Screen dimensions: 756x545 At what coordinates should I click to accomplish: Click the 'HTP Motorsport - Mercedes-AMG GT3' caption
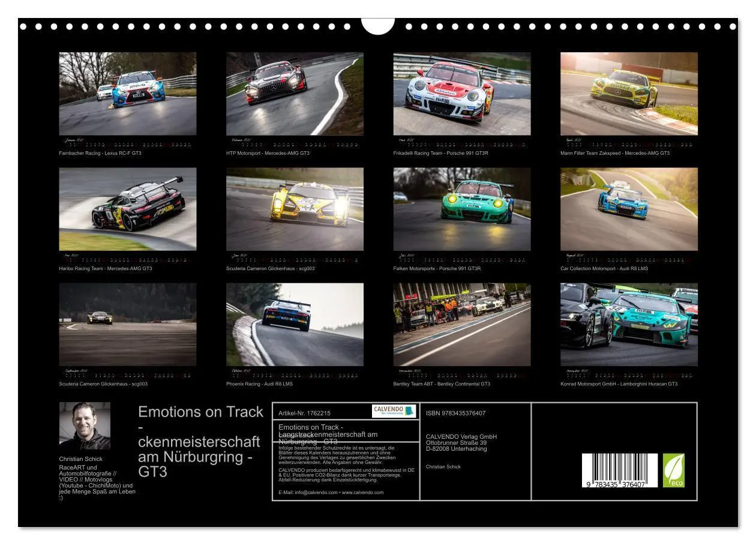coord(268,153)
